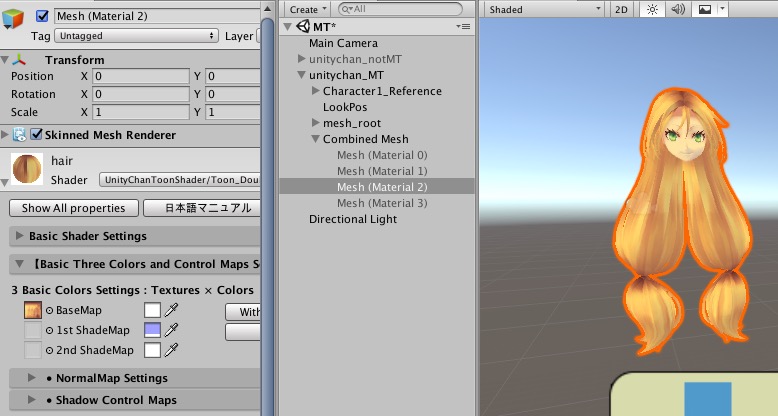Select Main Camera in Hierarchy
Screen dimensions: 778x416
point(343,43)
